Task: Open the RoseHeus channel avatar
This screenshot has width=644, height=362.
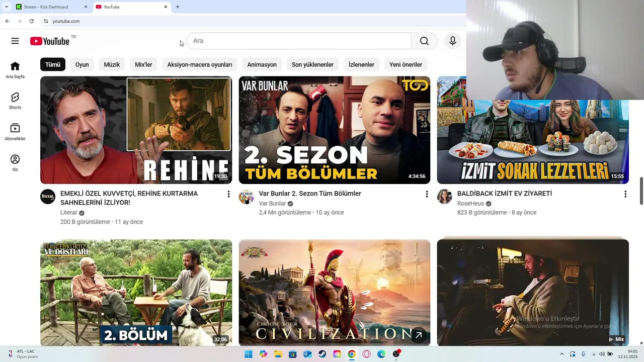Action: tap(444, 197)
